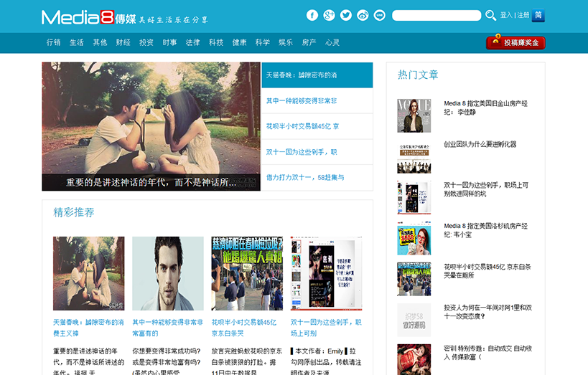Select the 心灵 menu category
Screen dimensions: 588x375
(332, 42)
